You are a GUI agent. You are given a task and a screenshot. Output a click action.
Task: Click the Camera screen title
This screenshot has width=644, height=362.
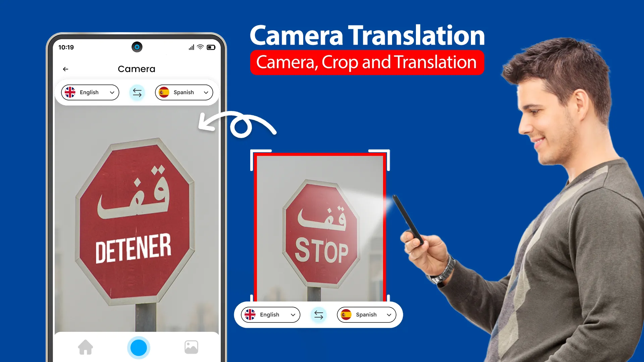(x=137, y=68)
